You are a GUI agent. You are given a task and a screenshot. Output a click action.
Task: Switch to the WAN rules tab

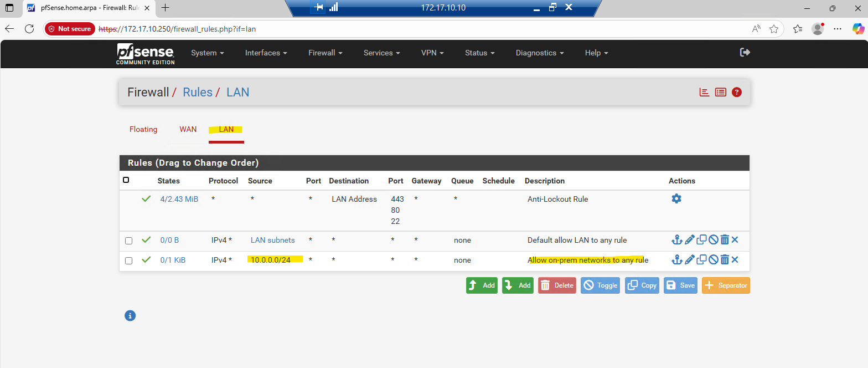coord(188,129)
